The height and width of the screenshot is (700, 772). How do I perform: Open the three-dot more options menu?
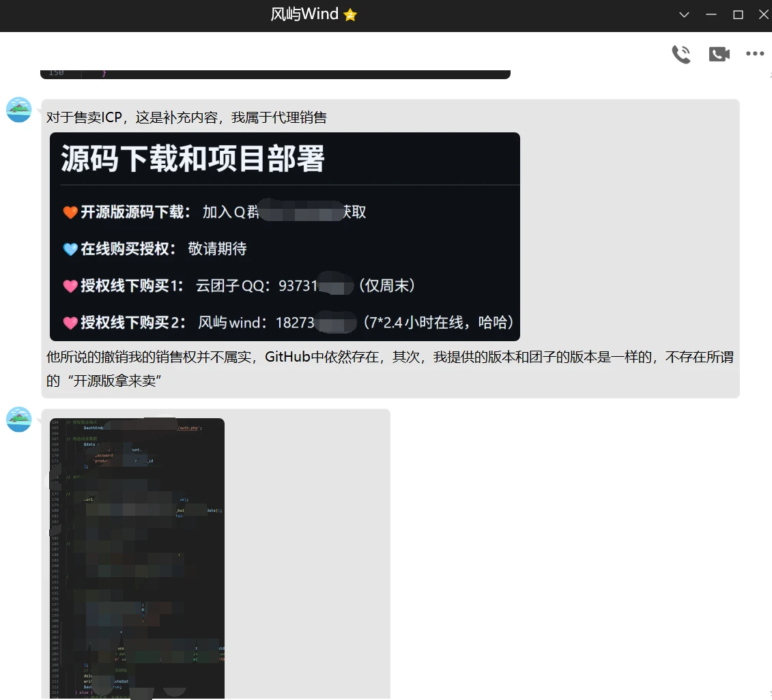pos(755,54)
